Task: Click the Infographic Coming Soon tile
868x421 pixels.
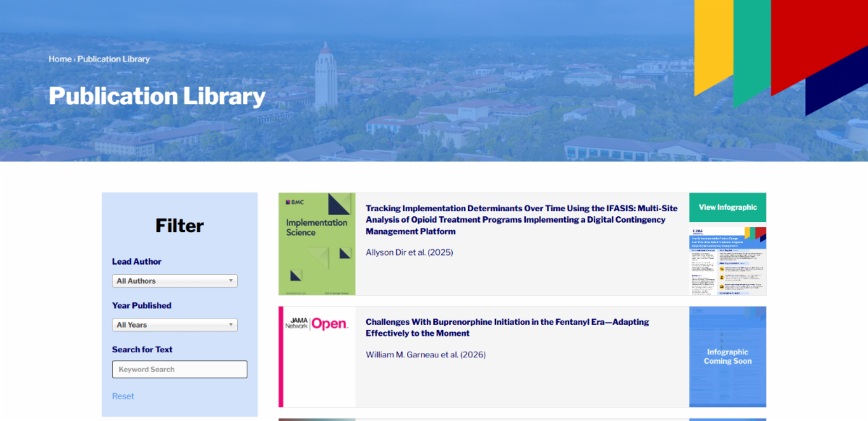Action: click(x=728, y=357)
